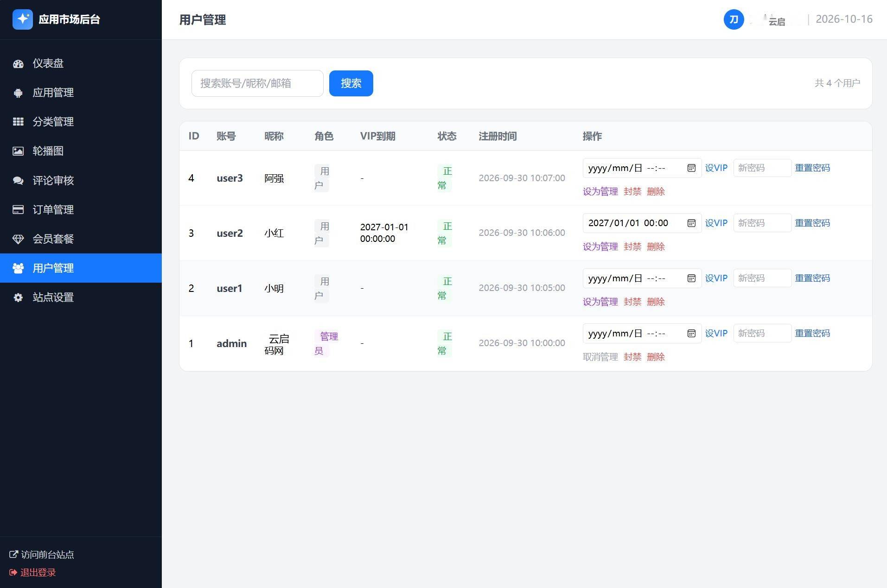
Task: Open calendar picker icon in user2 row
Action: pyautogui.click(x=691, y=223)
